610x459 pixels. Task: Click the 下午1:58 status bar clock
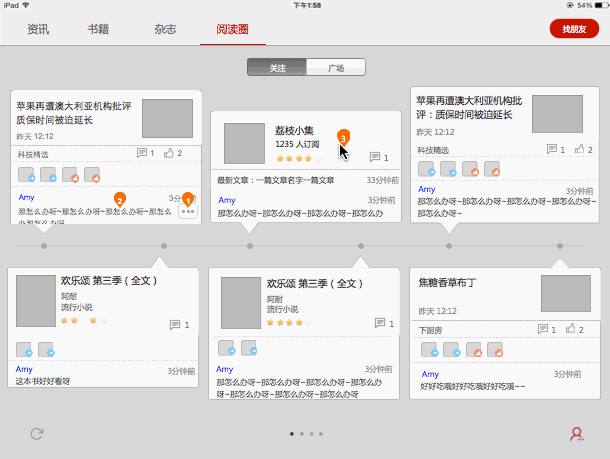click(307, 5)
